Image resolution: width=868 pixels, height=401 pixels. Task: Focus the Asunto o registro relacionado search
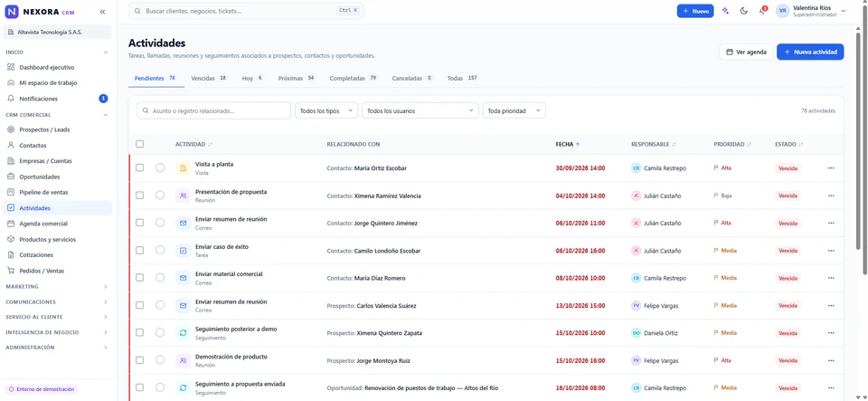[x=213, y=110]
